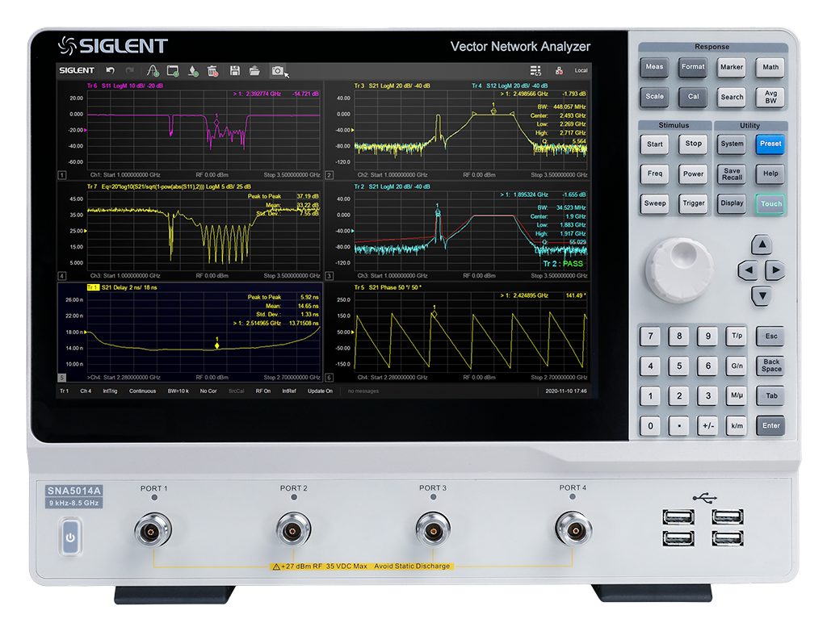Open the menu list icon at toolbar right
The height and width of the screenshot is (644, 827).
(x=535, y=71)
